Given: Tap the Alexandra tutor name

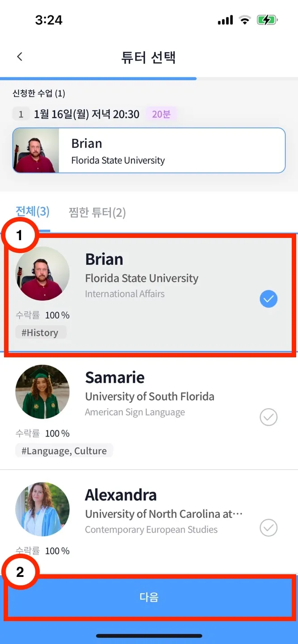Looking at the screenshot, I should tap(121, 495).
